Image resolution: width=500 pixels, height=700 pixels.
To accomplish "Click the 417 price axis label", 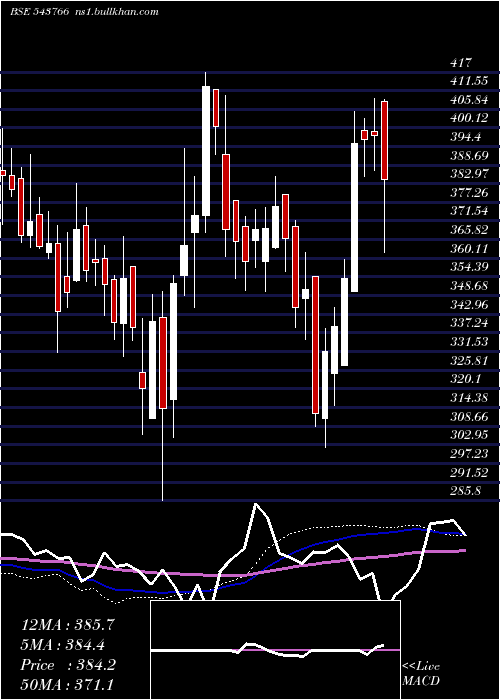I will point(461,62).
